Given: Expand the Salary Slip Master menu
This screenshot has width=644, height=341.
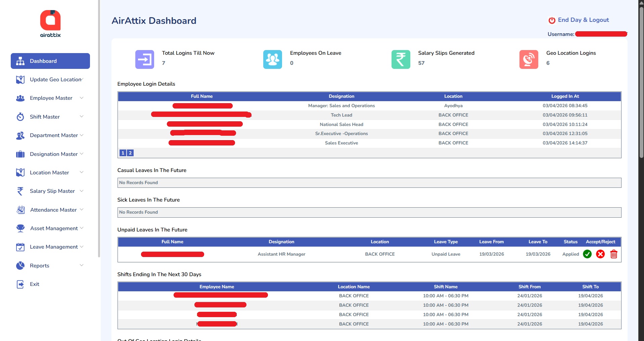Looking at the screenshot, I should pyautogui.click(x=52, y=191).
